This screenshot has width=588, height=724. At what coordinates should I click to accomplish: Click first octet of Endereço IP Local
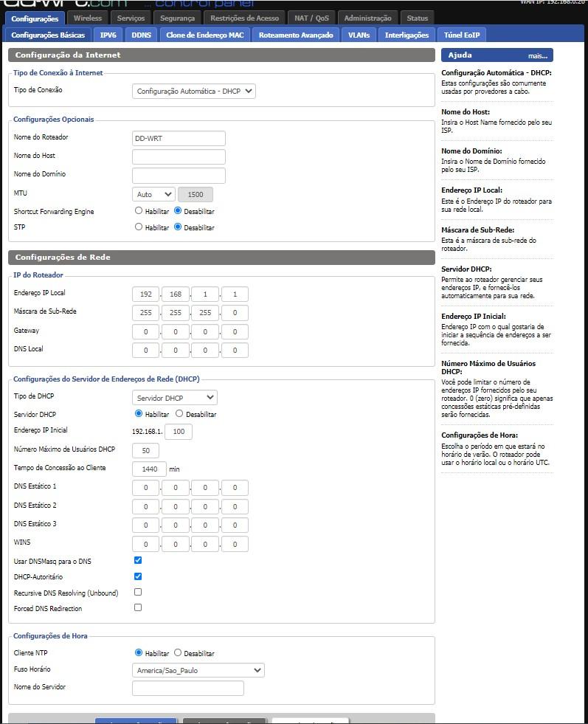point(146,294)
